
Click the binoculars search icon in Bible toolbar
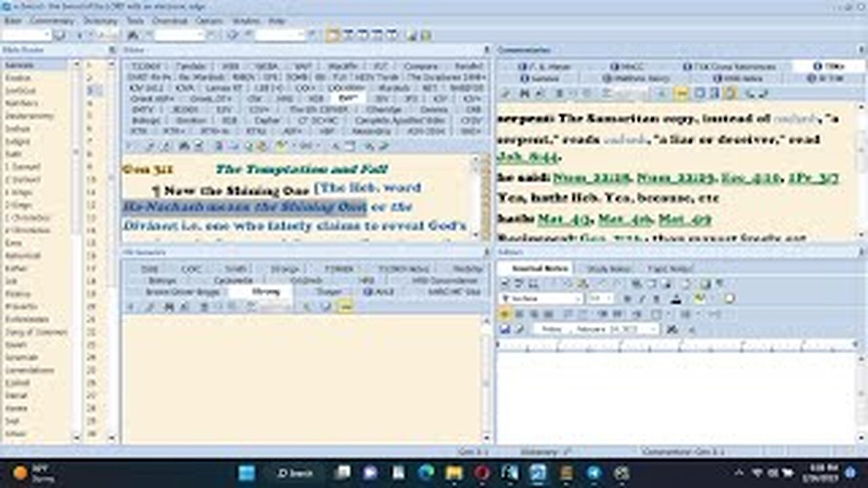tap(183, 146)
